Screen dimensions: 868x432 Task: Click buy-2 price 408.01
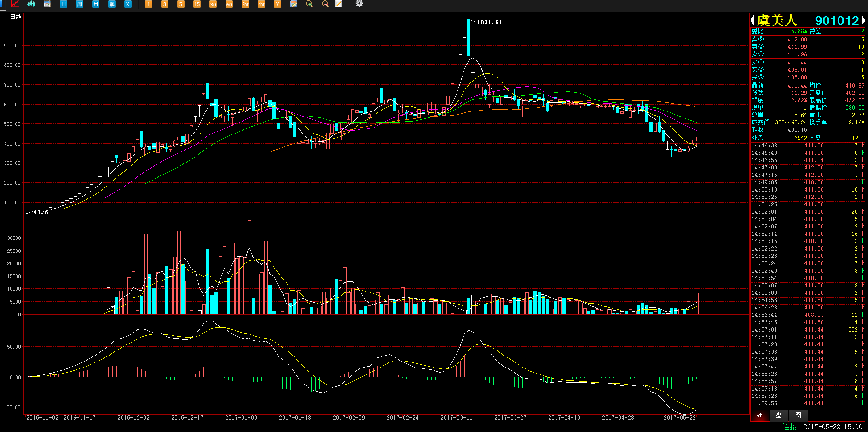797,70
